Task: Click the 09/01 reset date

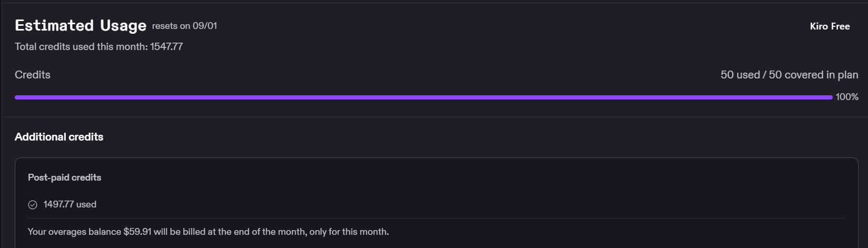Action: [205, 26]
